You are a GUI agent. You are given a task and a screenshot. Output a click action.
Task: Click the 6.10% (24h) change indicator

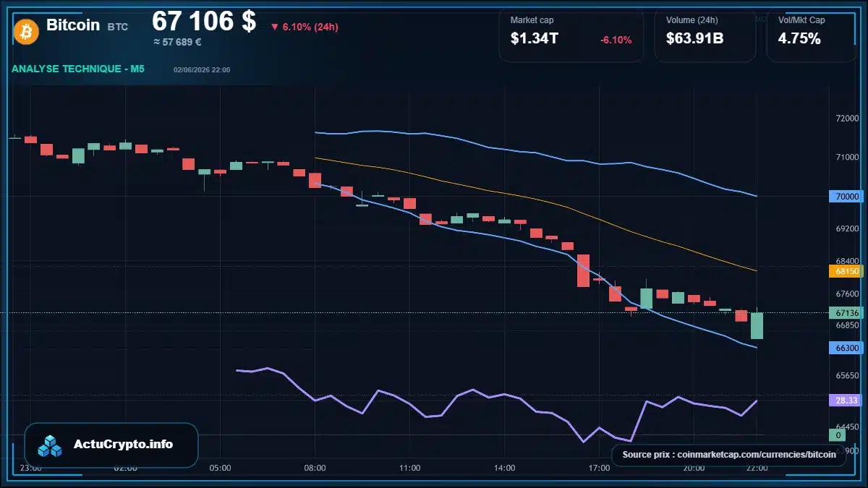tap(305, 27)
